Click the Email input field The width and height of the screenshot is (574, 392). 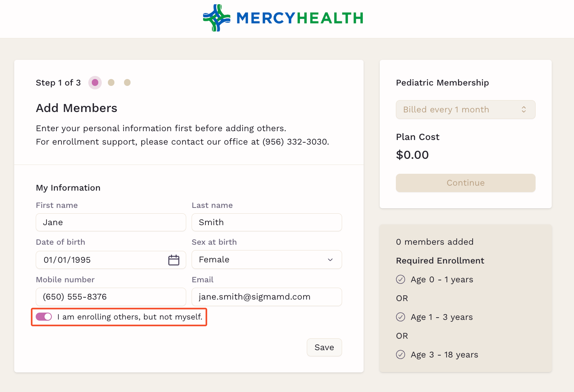coord(267,297)
